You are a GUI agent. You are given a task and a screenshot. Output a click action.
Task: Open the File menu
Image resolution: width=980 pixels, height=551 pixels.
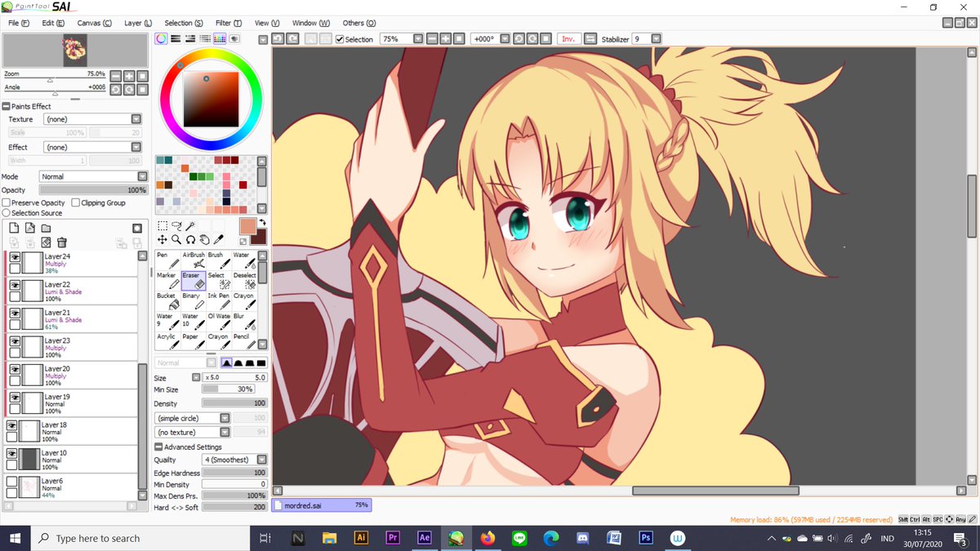click(19, 23)
